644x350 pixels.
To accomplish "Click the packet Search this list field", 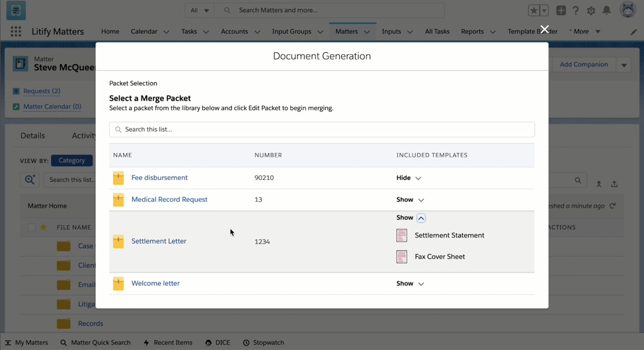I will tap(321, 130).
